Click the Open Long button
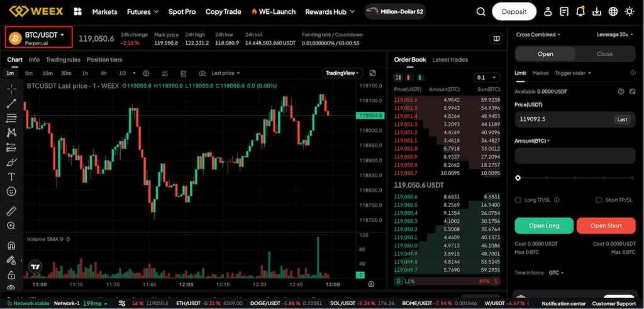The width and height of the screenshot is (644, 309). pyautogui.click(x=544, y=225)
